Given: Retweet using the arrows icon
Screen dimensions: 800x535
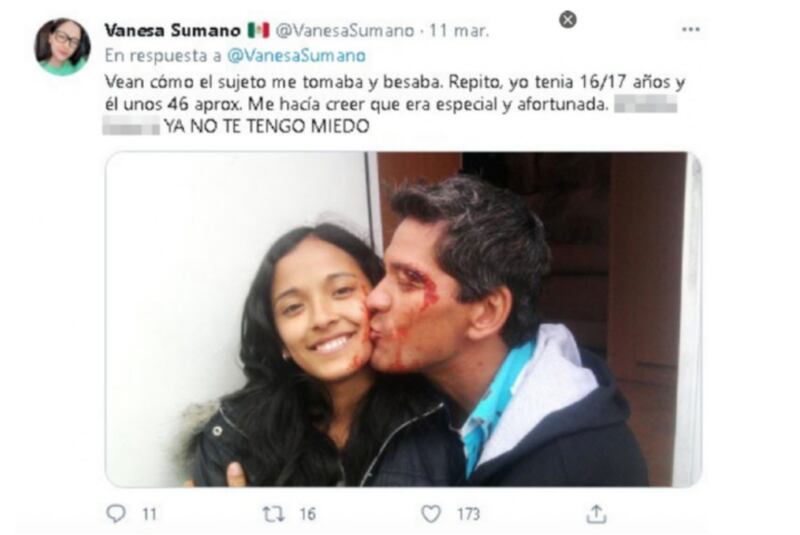Looking at the screenshot, I should tap(273, 514).
